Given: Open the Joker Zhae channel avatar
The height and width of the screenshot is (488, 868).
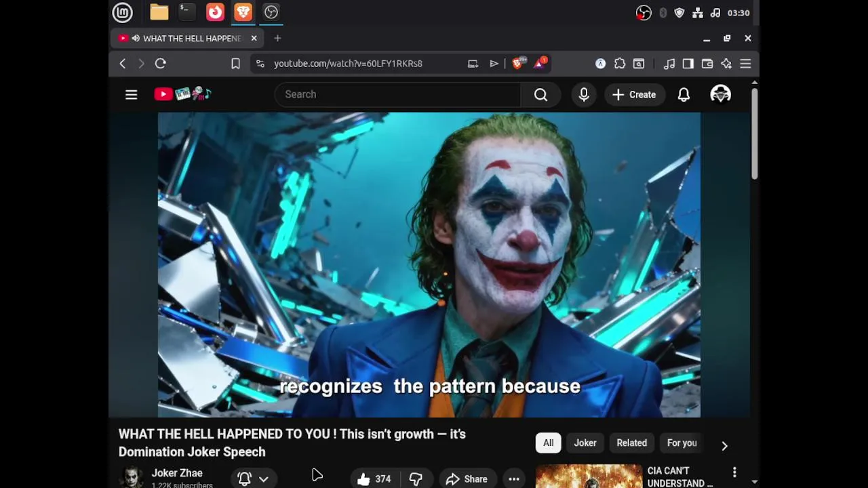Looking at the screenshot, I should point(132,477).
